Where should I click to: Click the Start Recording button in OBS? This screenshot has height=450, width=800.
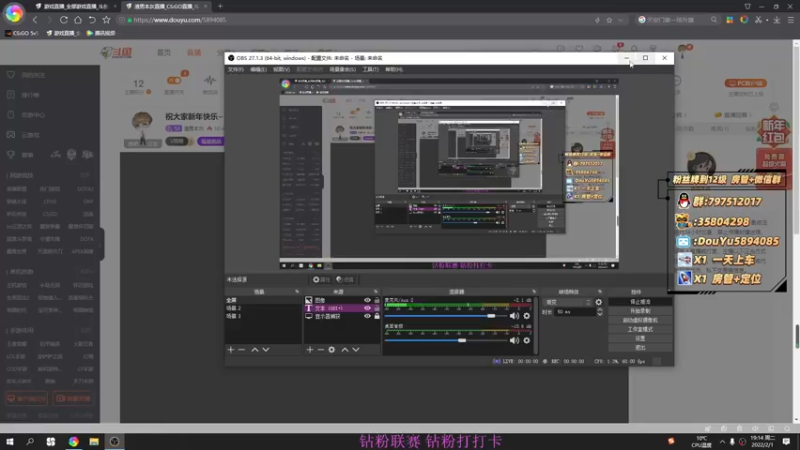(x=640, y=311)
